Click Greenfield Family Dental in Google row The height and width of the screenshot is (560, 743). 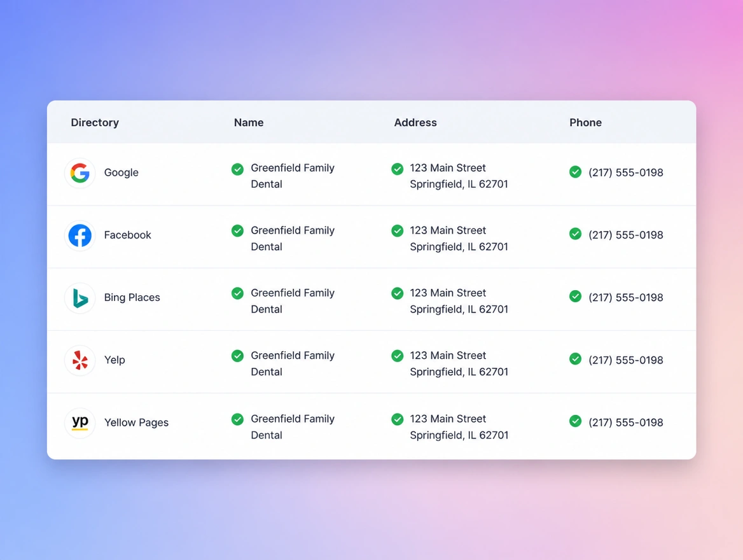click(293, 176)
